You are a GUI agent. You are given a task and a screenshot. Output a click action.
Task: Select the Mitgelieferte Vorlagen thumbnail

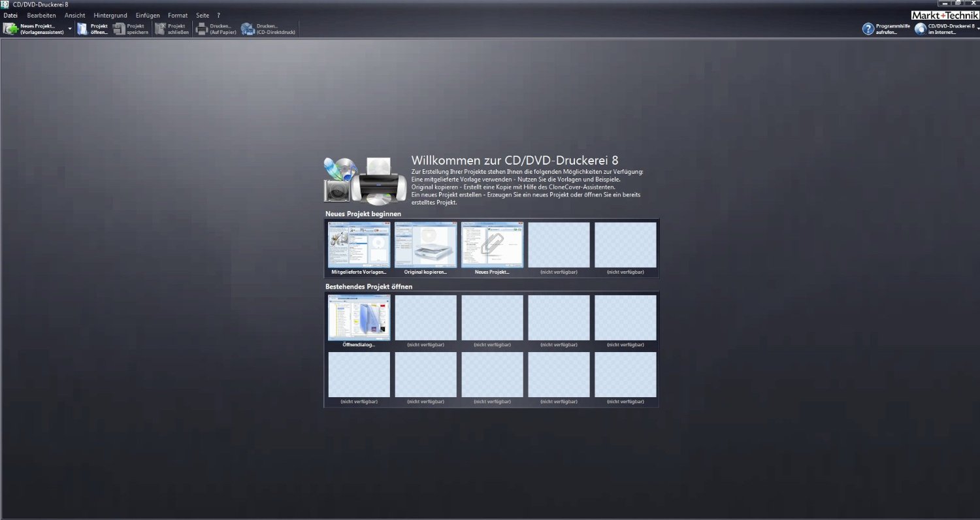[359, 245]
